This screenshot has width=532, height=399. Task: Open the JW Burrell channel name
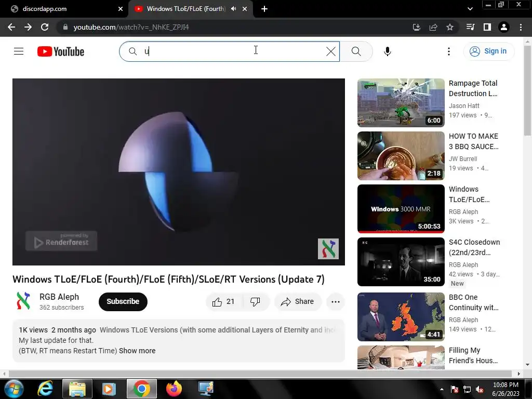click(x=463, y=159)
